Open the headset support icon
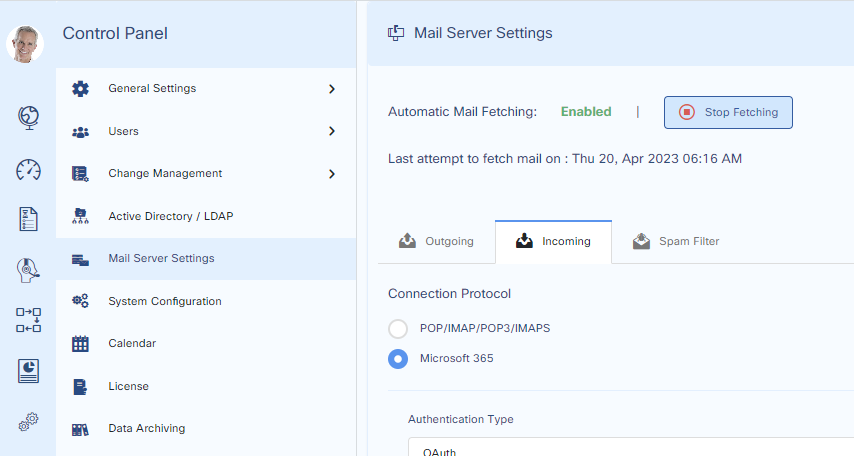This screenshot has height=456, width=854. click(28, 270)
